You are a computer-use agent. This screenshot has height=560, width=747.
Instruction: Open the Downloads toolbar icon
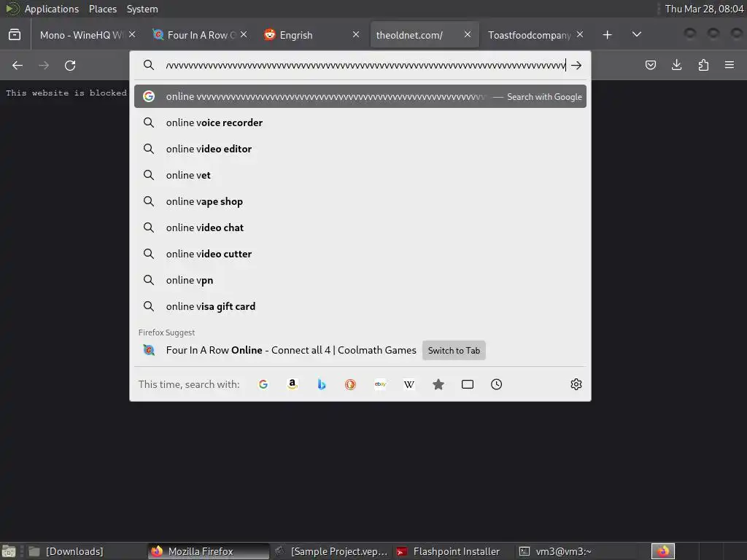[676, 65]
